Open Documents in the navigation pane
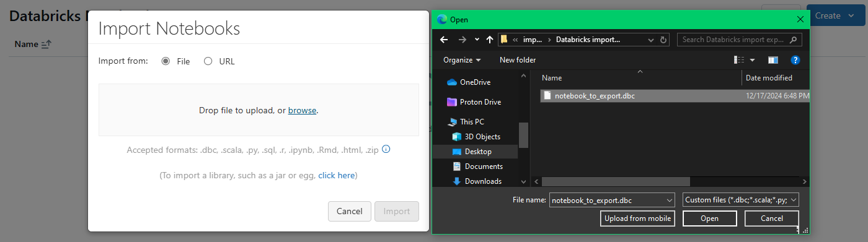This screenshot has width=868, height=242. [484, 166]
